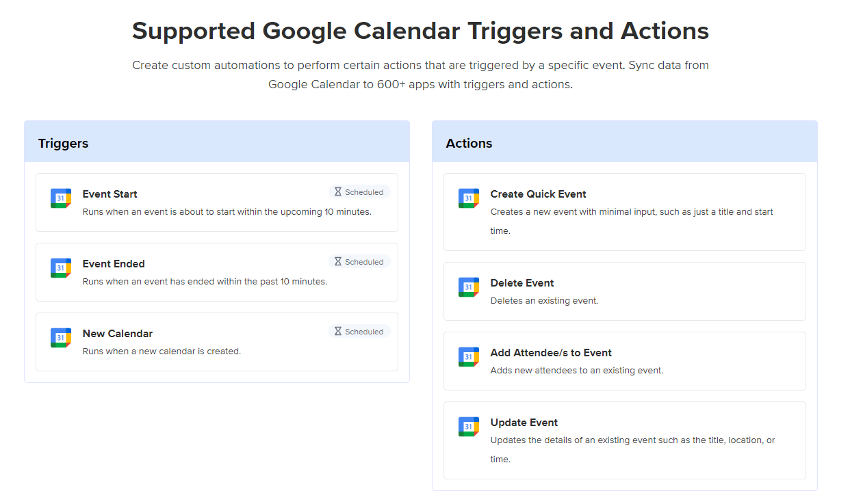
Task: Click the Google Calendar icon beside New Calendar
Action: [x=60, y=337]
